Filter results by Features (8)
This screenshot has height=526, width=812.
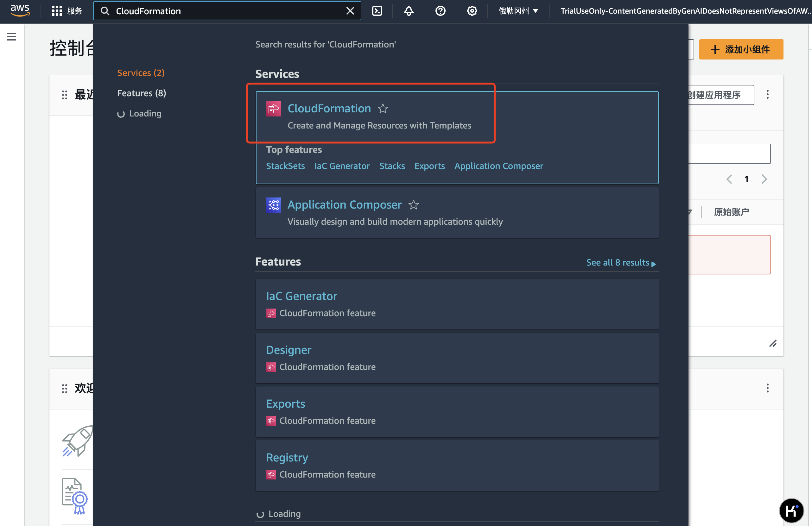pyautogui.click(x=142, y=93)
